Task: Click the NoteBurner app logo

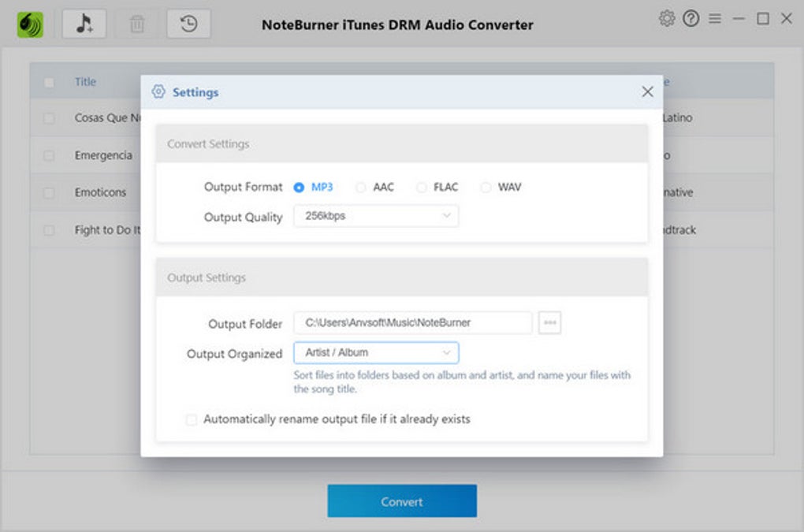Action: 30,24
